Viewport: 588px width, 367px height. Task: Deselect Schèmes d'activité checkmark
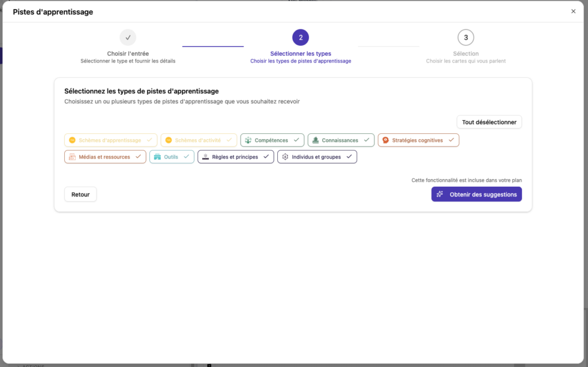(x=229, y=140)
